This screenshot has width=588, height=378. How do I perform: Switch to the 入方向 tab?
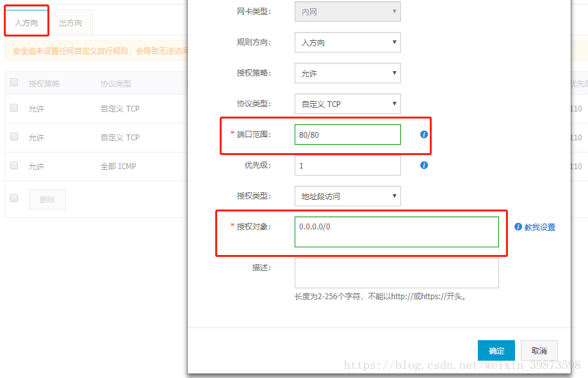26,22
